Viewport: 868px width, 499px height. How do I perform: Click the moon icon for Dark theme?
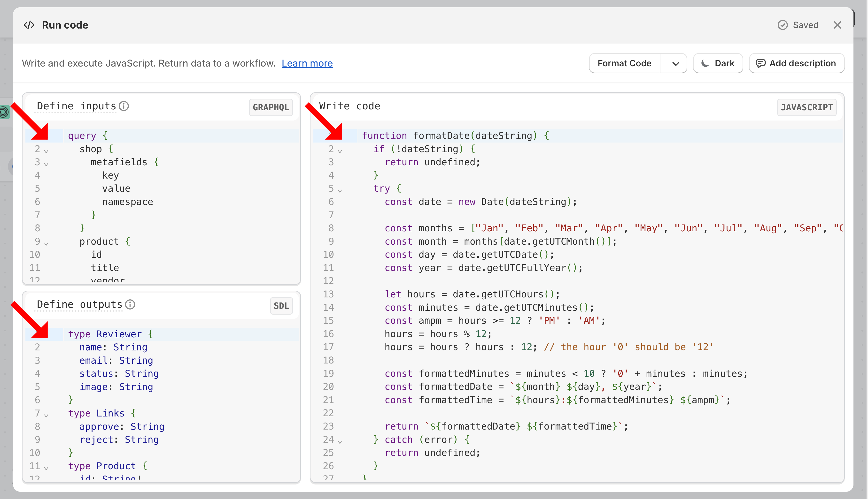[x=705, y=63]
